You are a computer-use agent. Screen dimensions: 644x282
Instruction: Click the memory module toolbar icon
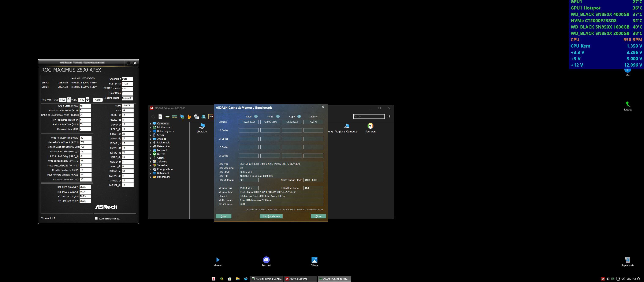click(x=175, y=117)
